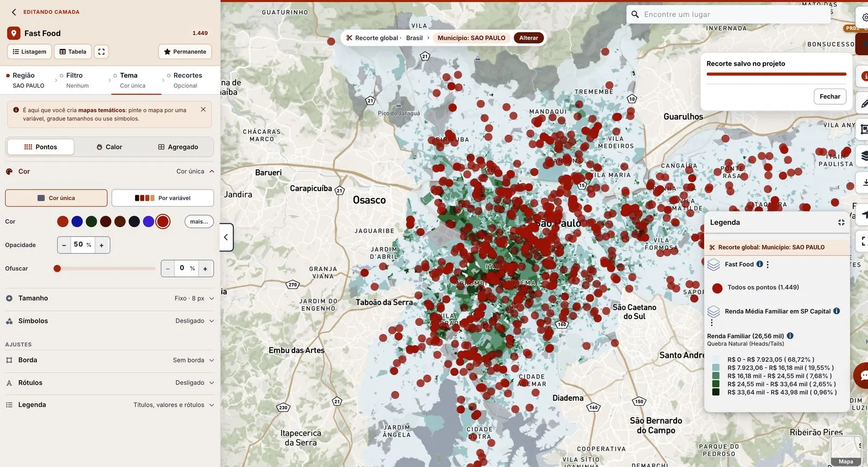Open Renda Média Familiar layer options menu
The width and height of the screenshot is (868, 467).
[x=712, y=323]
